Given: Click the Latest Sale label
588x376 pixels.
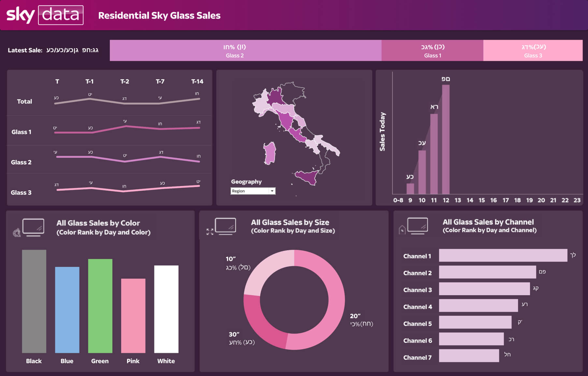Looking at the screenshot, I should tap(25, 50).
